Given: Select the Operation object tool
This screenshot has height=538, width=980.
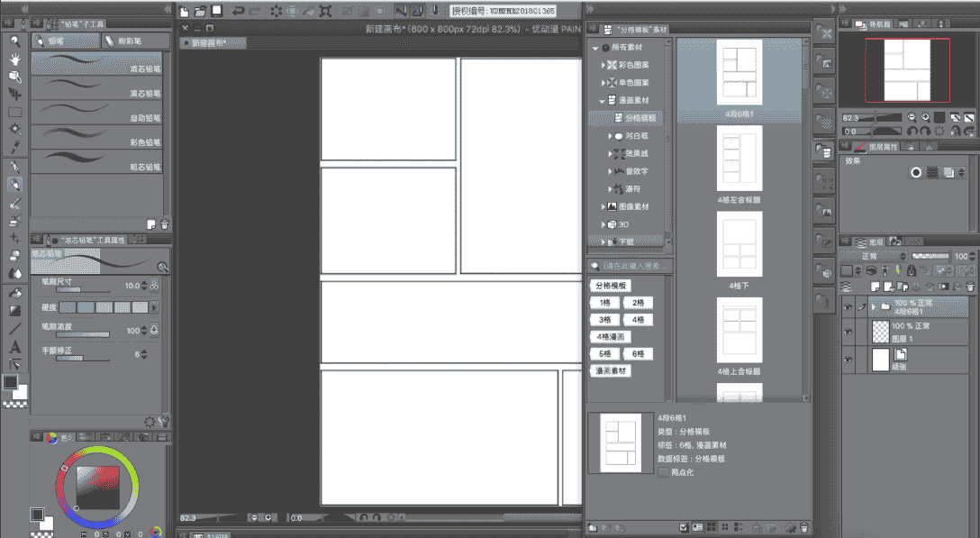Looking at the screenshot, I should (x=15, y=77).
